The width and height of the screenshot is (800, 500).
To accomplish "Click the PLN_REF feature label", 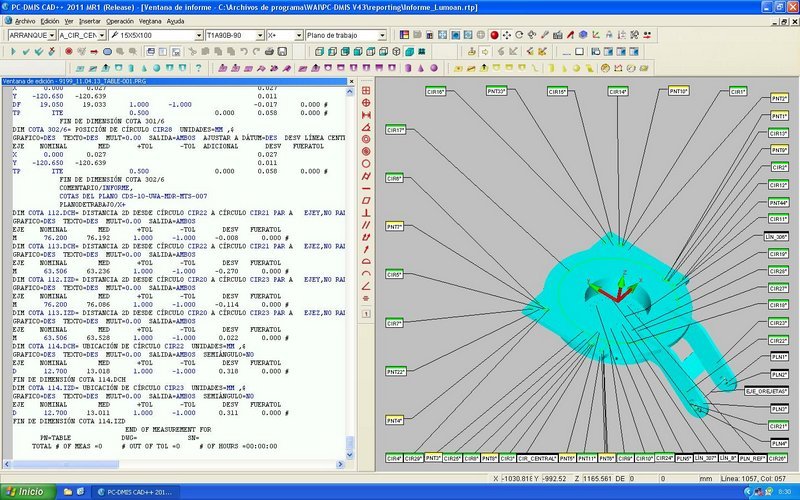I will click(x=753, y=458).
